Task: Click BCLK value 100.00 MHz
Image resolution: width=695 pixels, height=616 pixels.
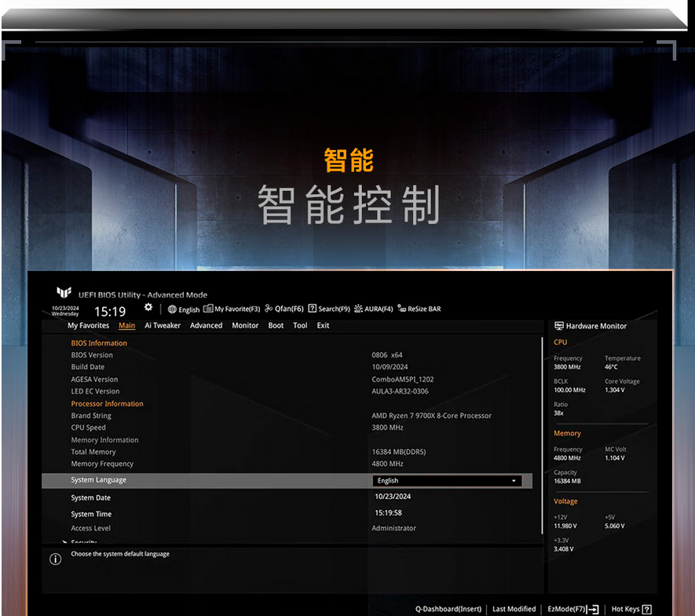Action: [x=569, y=390]
